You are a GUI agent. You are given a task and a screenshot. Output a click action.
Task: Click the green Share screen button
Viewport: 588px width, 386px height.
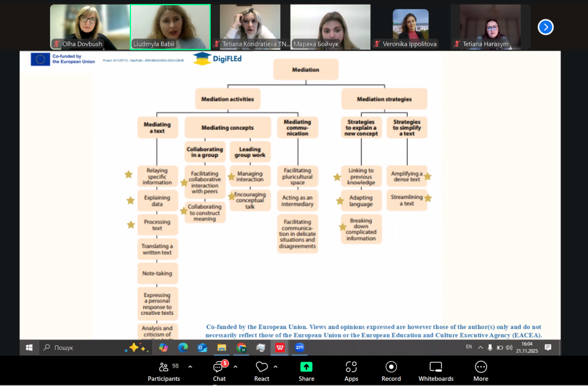(x=306, y=370)
